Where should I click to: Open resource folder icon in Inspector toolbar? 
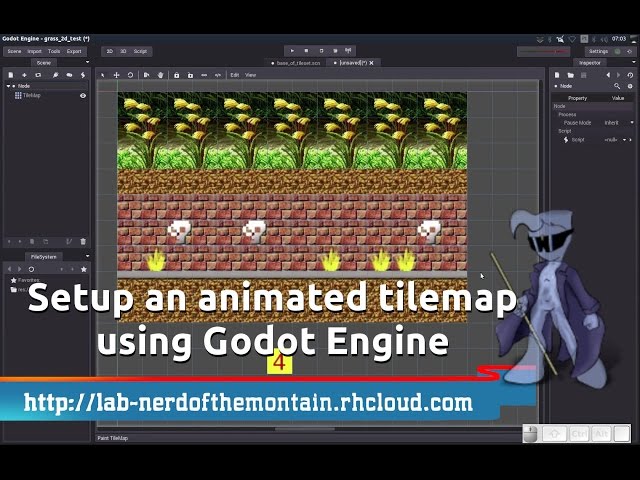click(570, 75)
